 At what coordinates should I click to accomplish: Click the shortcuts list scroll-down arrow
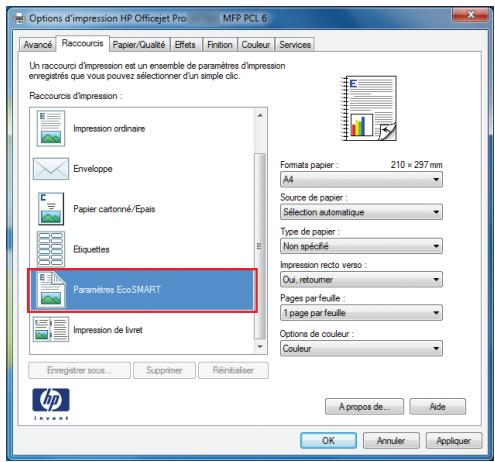click(260, 347)
